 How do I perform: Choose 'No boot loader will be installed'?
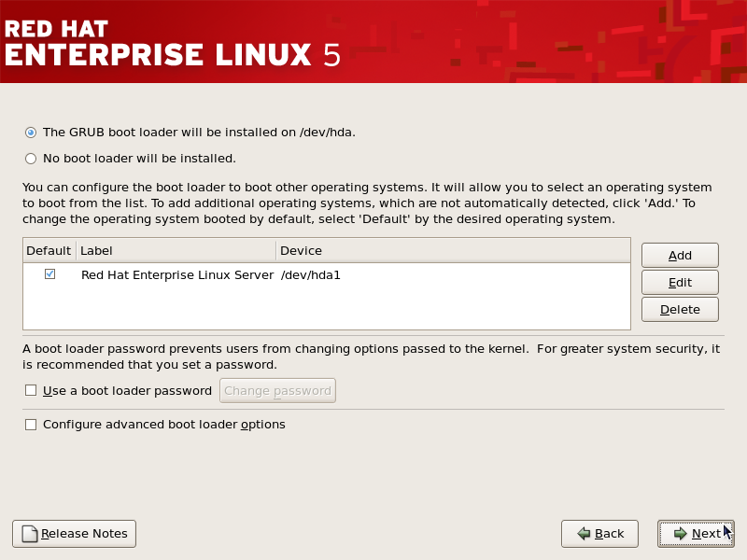click(x=31, y=159)
